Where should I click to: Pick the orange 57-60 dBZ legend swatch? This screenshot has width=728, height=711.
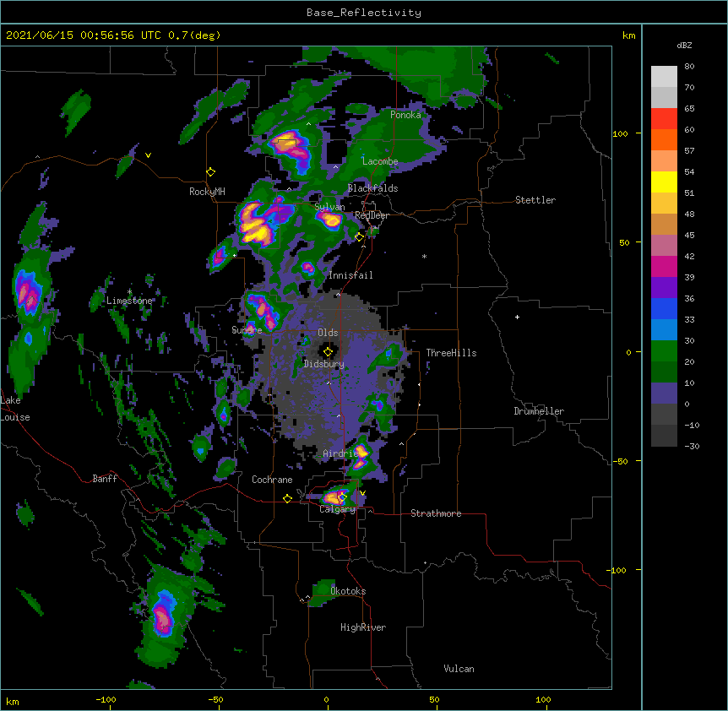pos(664,139)
